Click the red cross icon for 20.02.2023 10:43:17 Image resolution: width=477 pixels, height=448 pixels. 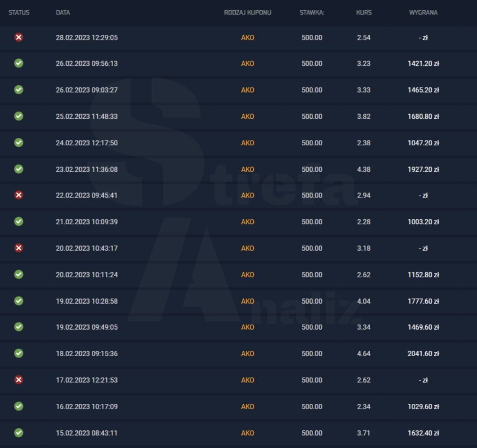click(x=19, y=248)
